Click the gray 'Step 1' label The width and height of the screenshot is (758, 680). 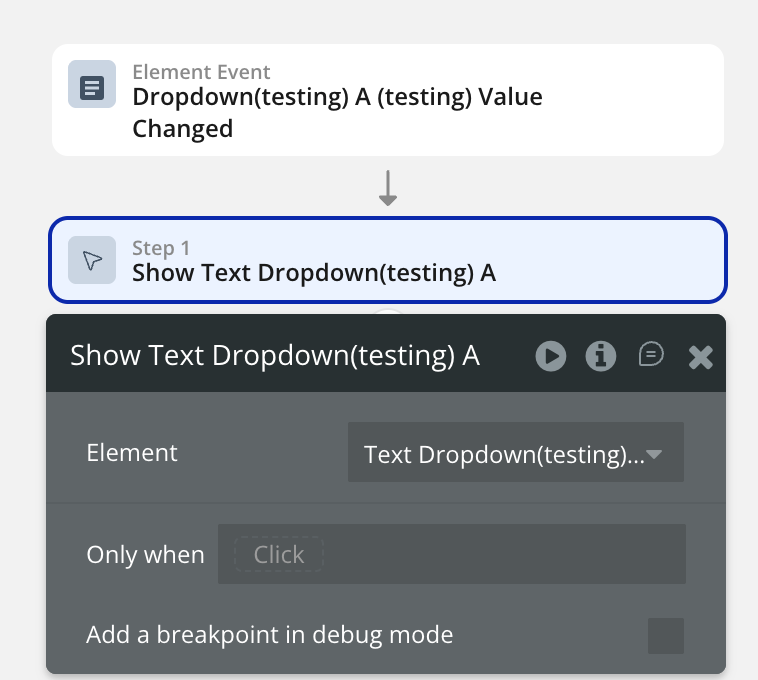[161, 248]
